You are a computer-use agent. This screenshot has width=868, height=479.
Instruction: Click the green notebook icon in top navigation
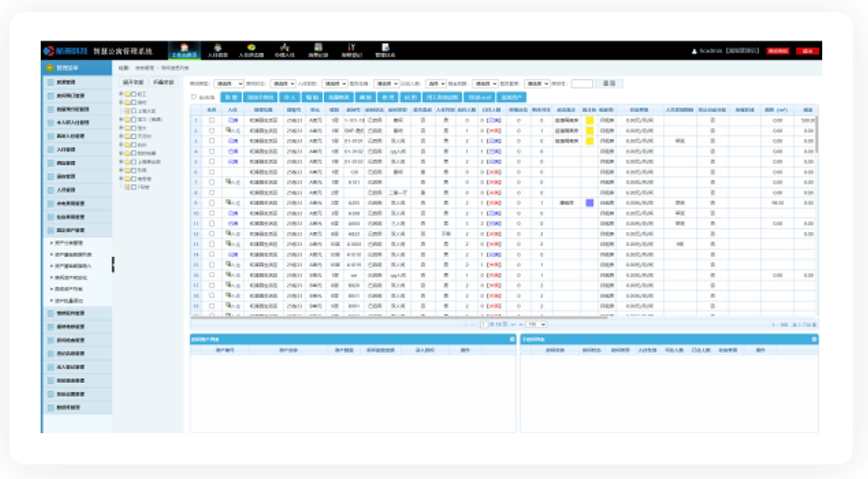coord(318,48)
